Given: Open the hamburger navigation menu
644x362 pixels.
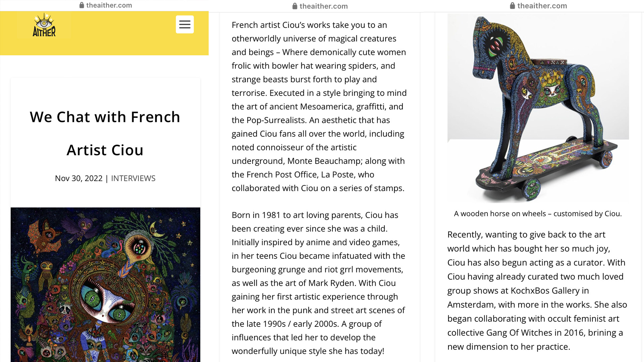Looking at the screenshot, I should (184, 24).
